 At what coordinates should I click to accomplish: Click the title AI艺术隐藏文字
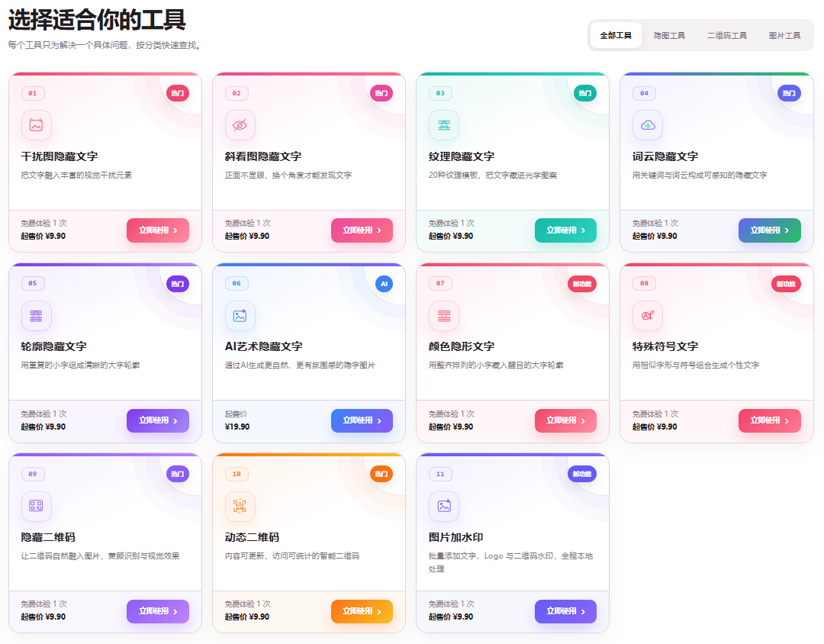[x=264, y=346]
